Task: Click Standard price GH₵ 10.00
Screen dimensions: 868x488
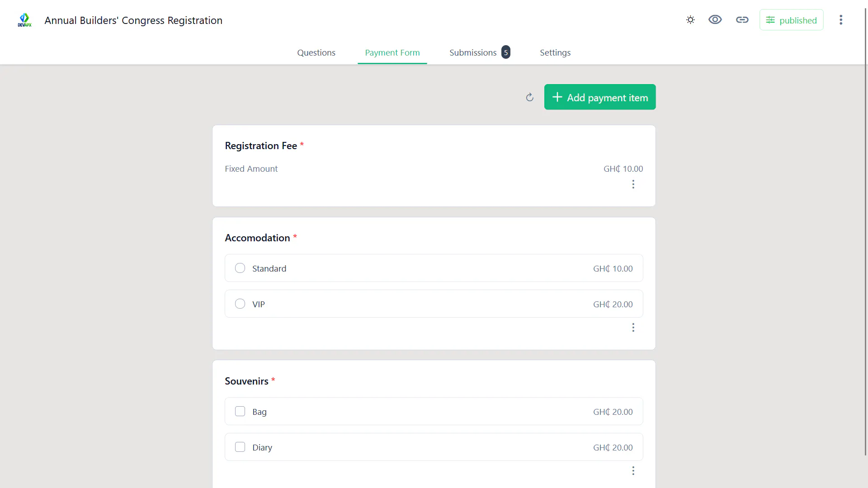Action: pos(613,268)
